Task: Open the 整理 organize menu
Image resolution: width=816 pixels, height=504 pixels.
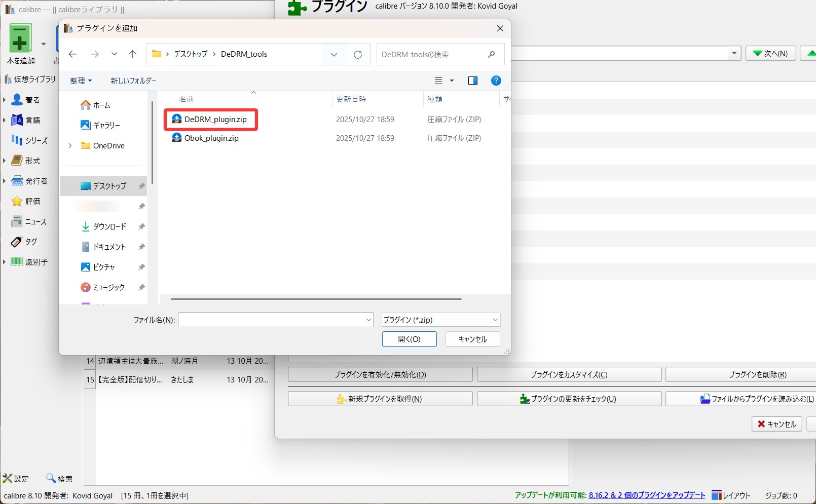Action: 81,81
